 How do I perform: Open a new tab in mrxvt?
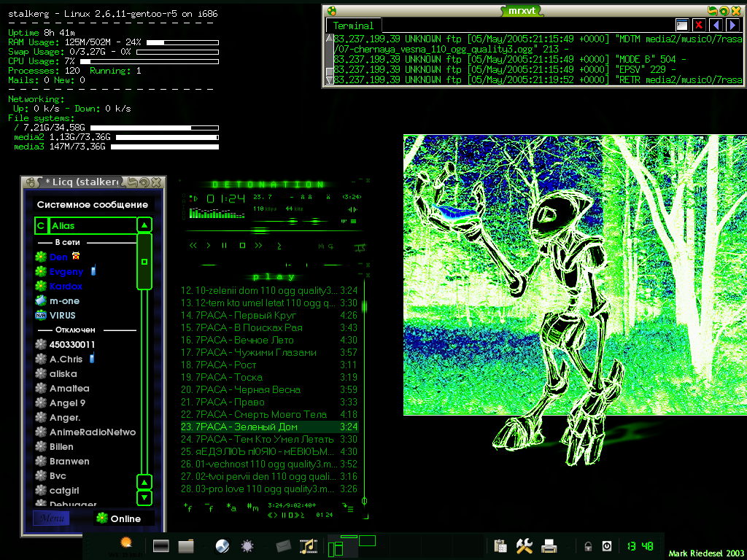coord(682,26)
